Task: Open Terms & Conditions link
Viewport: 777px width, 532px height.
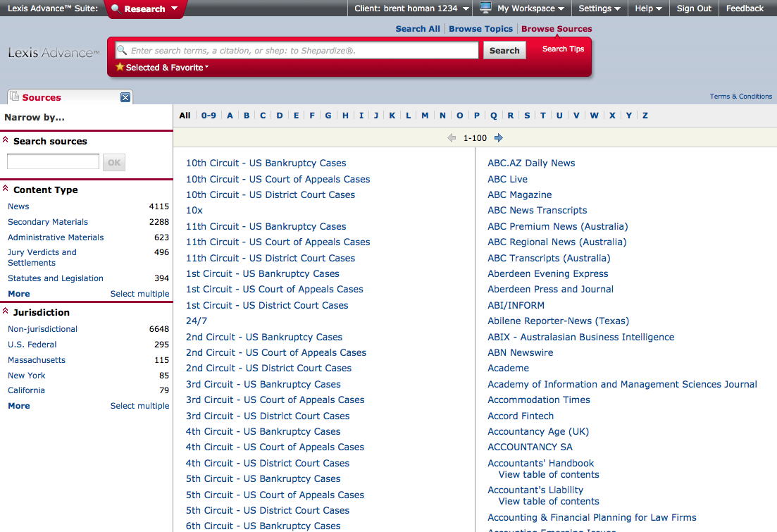Action: 741,97
